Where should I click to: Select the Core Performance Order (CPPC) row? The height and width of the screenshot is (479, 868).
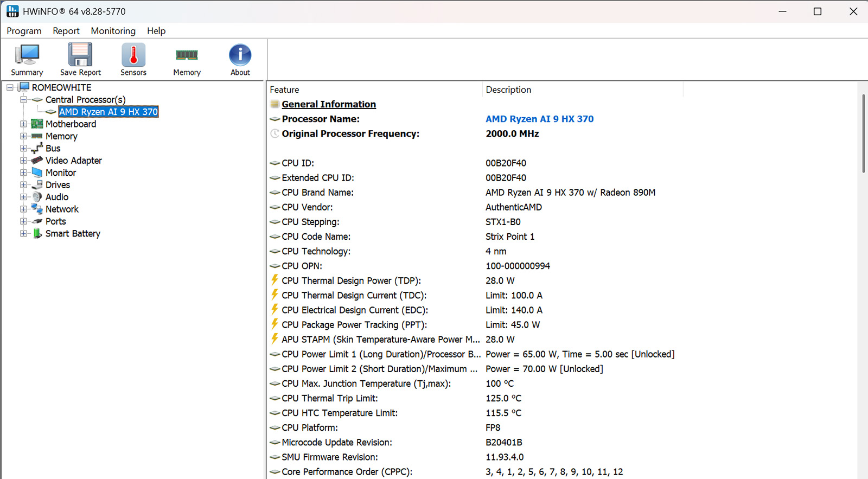pos(562,471)
